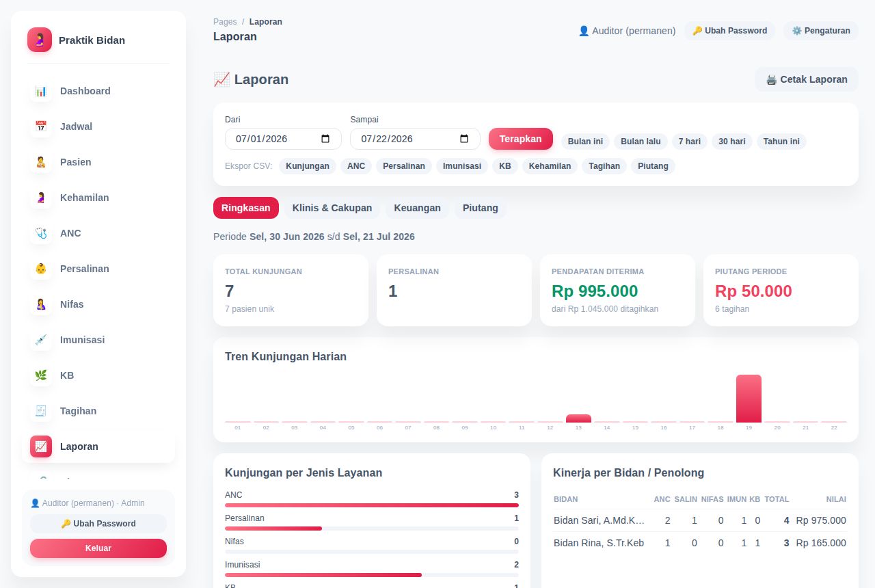Open Nifas via its breastfeeding icon

41,304
